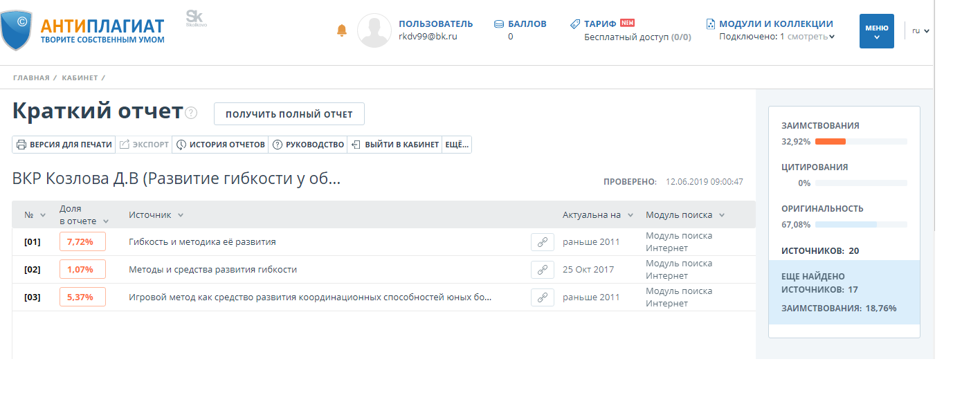The image size is (980, 404).
Task: Open the ru language selector
Action: pyautogui.click(x=920, y=30)
